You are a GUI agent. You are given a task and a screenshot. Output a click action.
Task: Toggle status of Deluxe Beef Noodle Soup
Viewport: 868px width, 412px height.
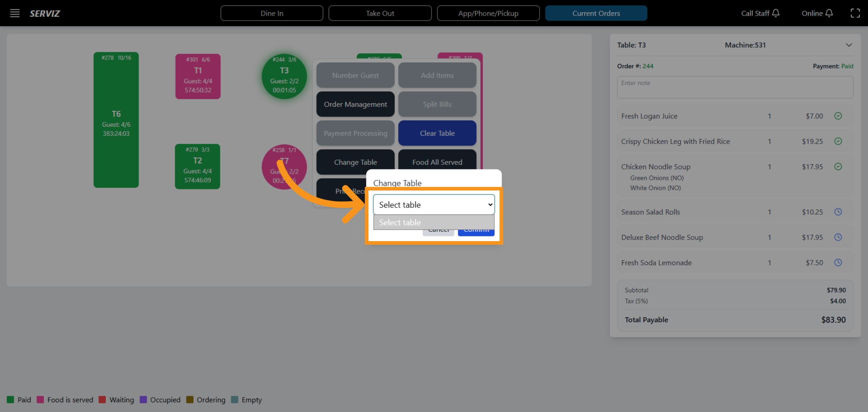838,237
